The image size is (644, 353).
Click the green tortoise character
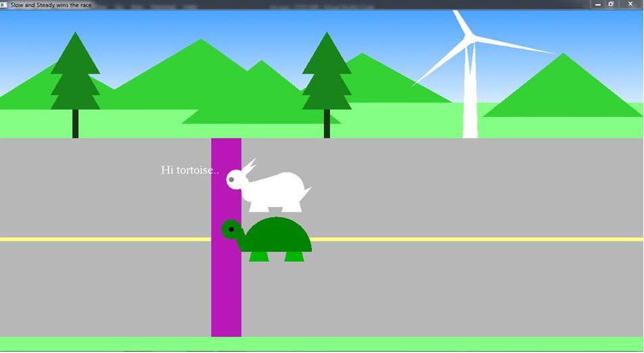click(267, 240)
